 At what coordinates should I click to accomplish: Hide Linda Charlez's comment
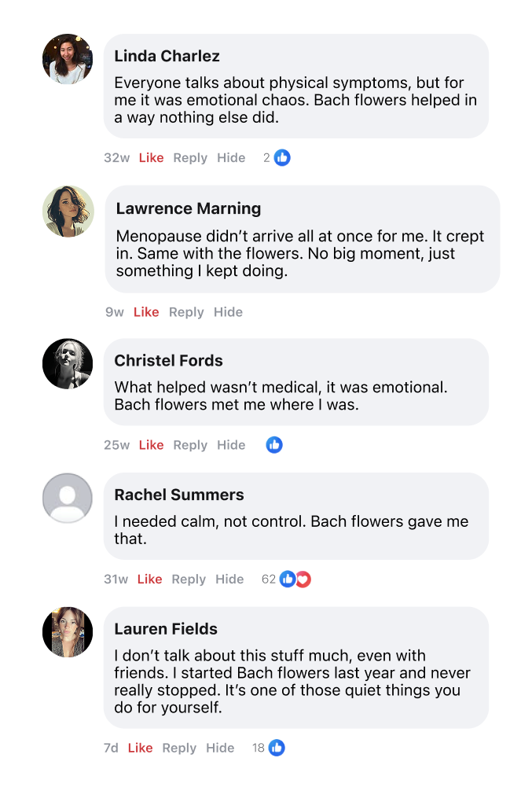(x=231, y=158)
